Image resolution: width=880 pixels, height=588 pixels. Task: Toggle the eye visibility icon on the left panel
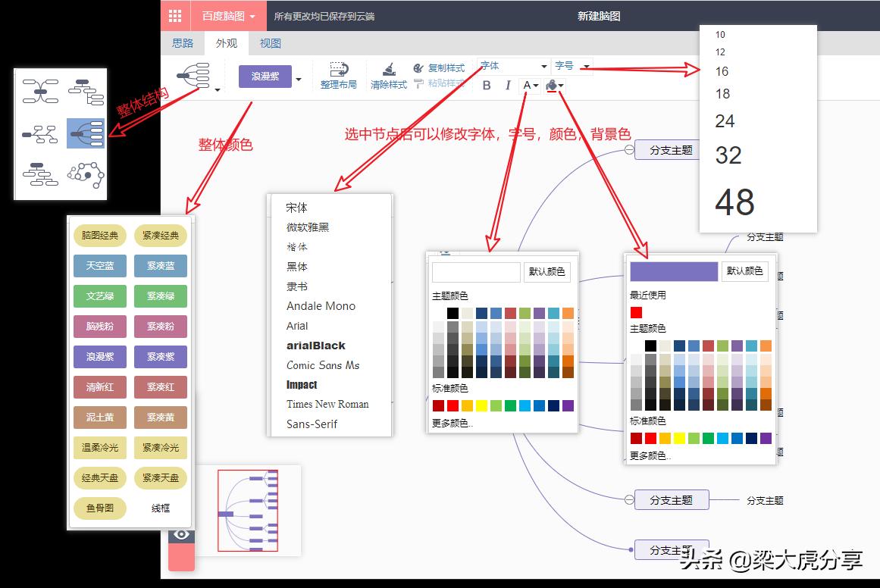point(180,534)
